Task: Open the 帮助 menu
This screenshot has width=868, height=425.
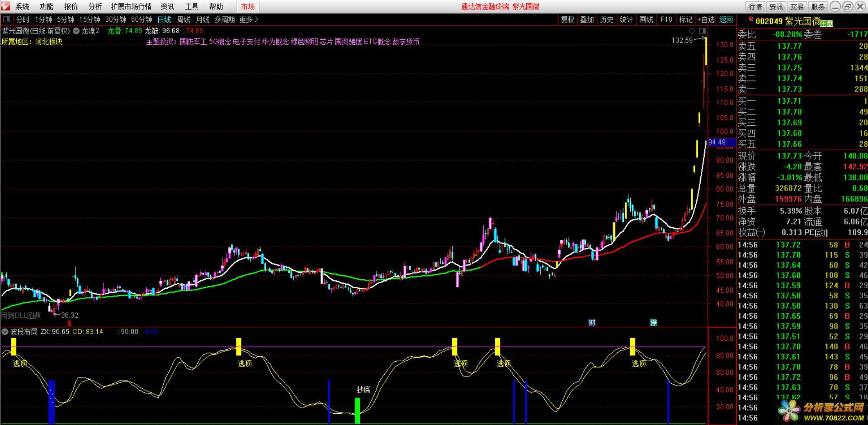Action: click(x=216, y=6)
